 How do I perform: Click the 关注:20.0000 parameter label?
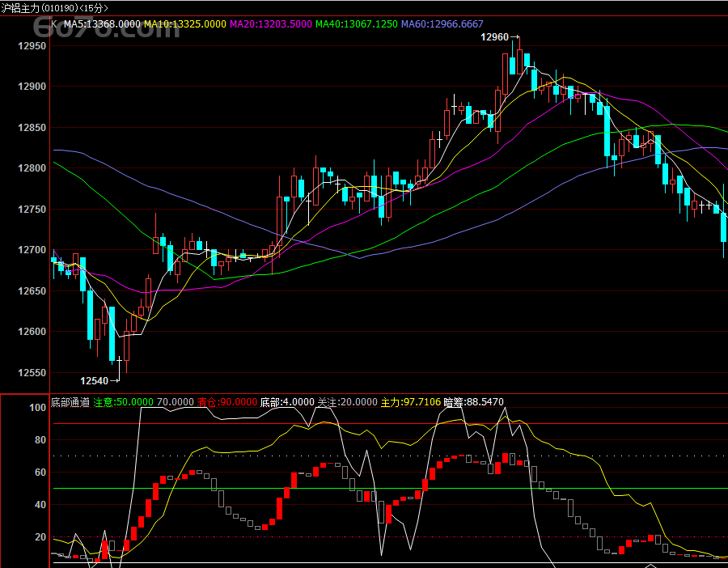(x=347, y=402)
